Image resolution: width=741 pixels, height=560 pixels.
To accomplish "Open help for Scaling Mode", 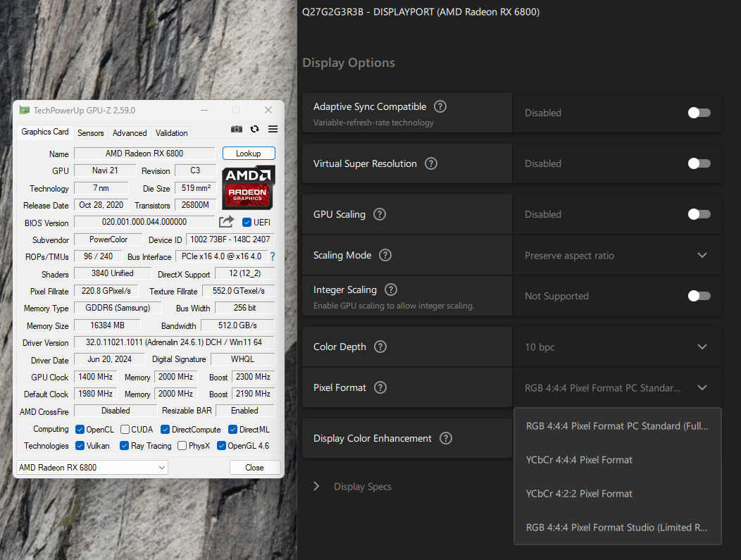I will (385, 255).
